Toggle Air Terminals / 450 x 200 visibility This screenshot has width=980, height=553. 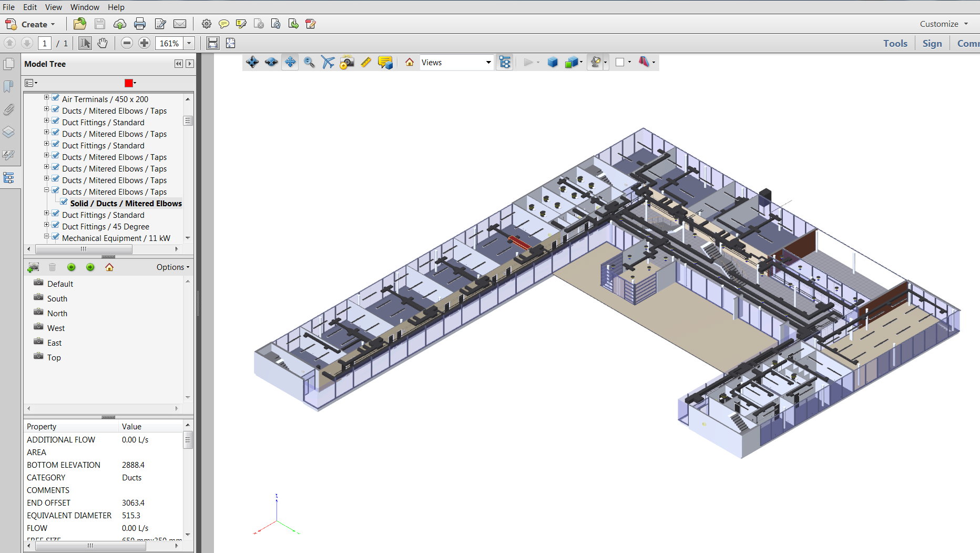coord(55,98)
